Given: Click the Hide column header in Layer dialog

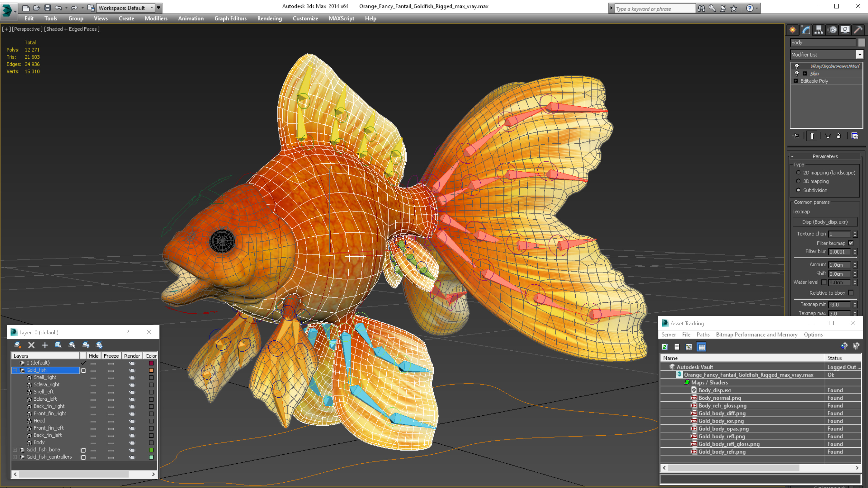Looking at the screenshot, I should point(94,356).
